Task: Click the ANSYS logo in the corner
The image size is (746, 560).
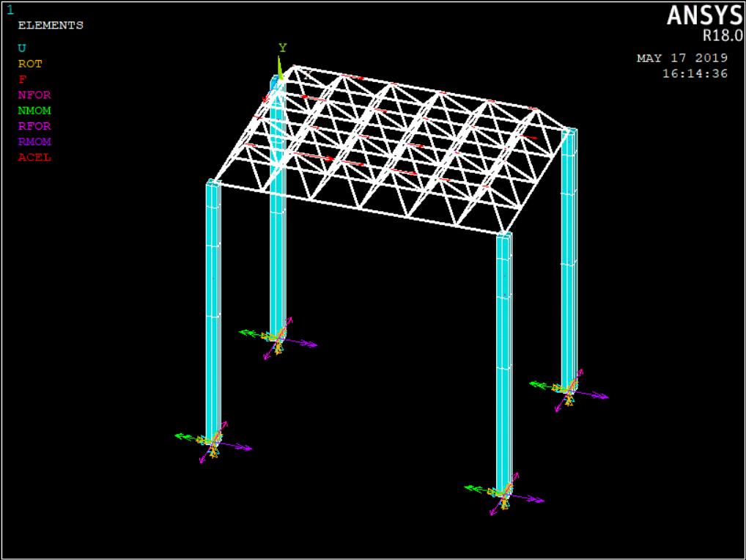Action: pyautogui.click(x=703, y=15)
